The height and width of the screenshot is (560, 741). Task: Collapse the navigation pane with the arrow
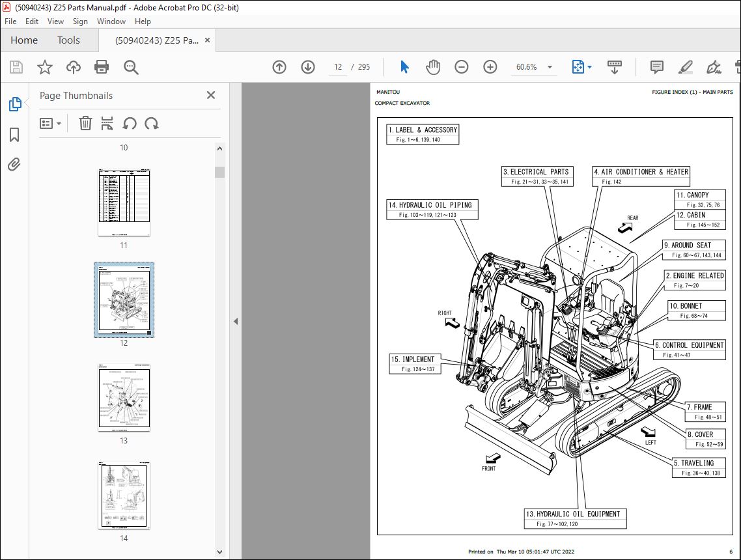tap(235, 322)
